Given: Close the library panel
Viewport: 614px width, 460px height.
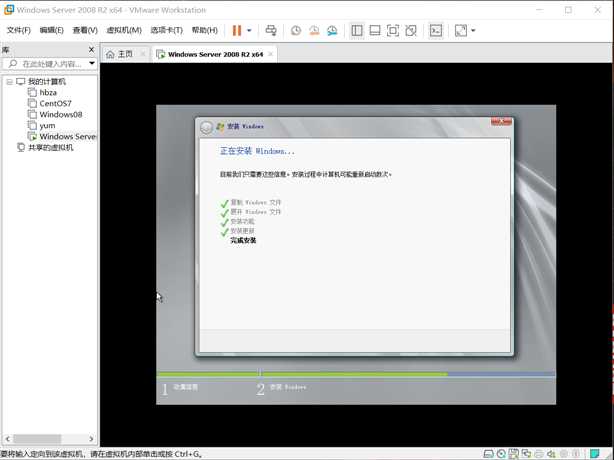Looking at the screenshot, I should coord(91,49).
